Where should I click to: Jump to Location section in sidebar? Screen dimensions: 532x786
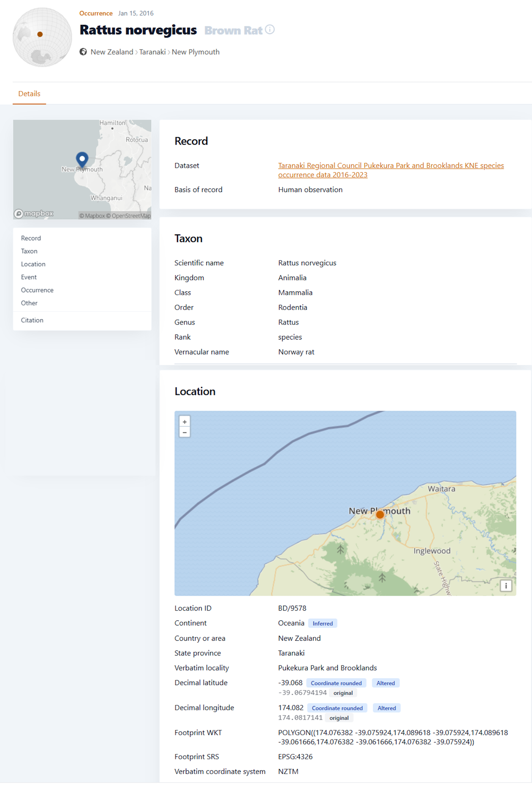tap(33, 264)
